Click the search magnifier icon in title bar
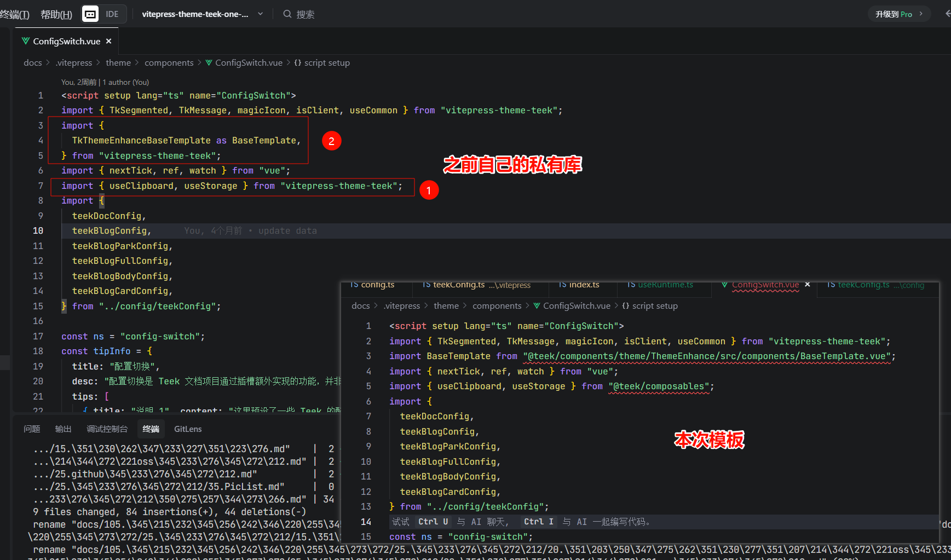Viewport: 951px width, 560px height. pyautogui.click(x=287, y=14)
